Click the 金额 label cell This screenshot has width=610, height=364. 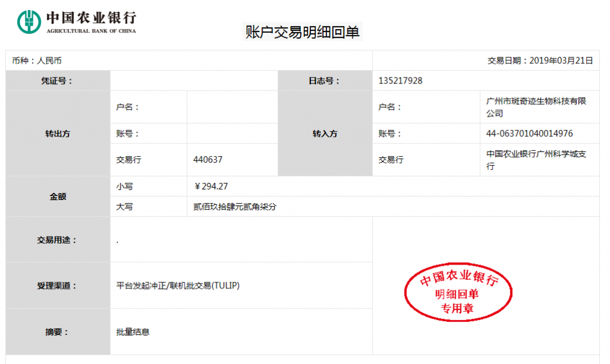click(x=58, y=197)
